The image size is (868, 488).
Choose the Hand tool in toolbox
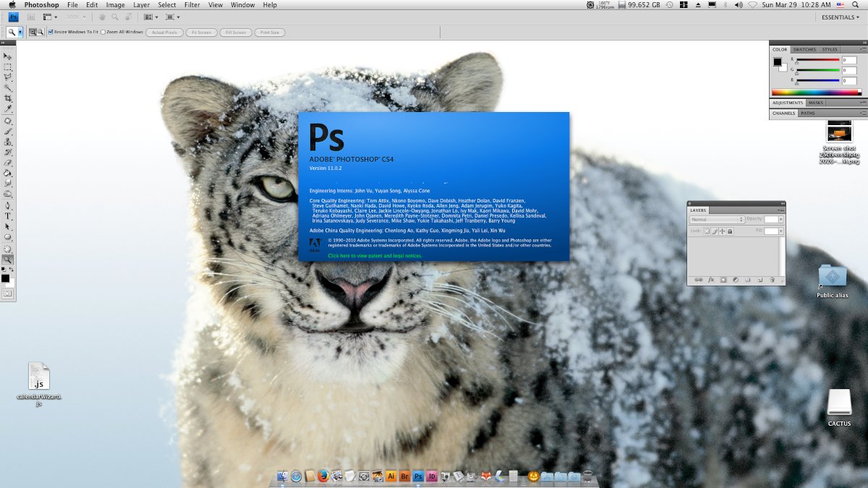click(x=8, y=249)
